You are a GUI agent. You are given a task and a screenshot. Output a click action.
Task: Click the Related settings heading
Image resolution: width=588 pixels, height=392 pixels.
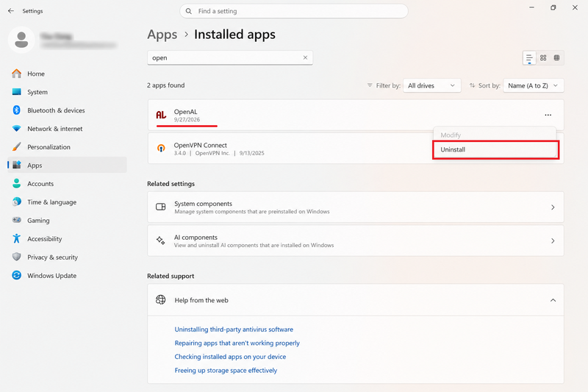[171, 183]
